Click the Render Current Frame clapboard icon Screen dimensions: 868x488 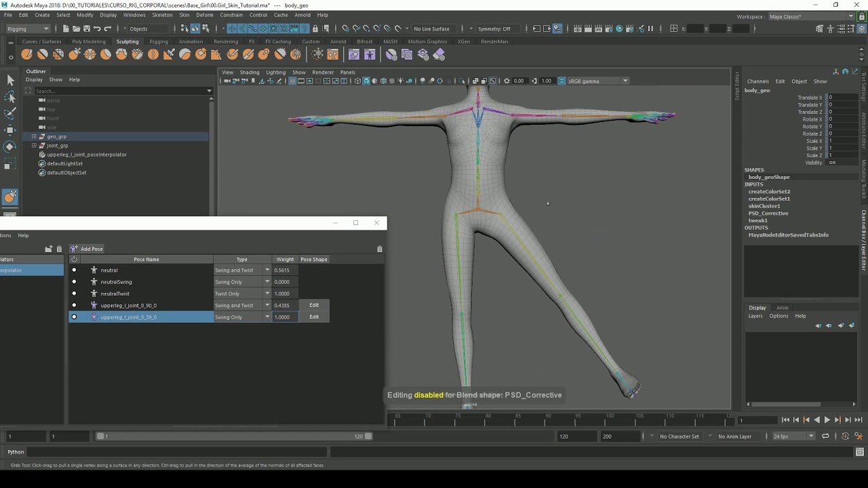588,28
